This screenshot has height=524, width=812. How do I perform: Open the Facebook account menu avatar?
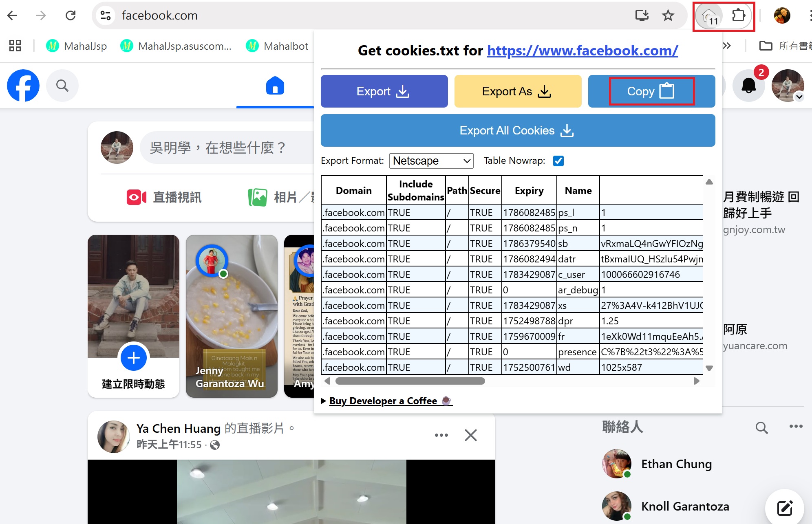(788, 86)
